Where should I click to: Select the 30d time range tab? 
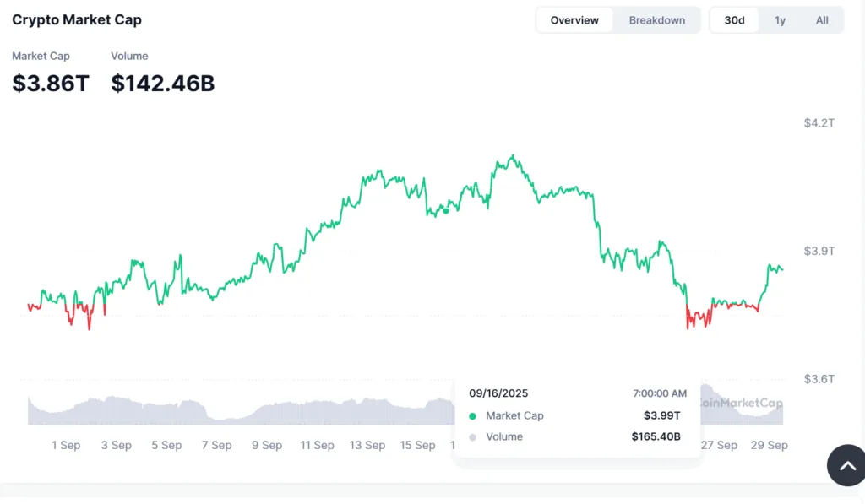[x=733, y=19]
